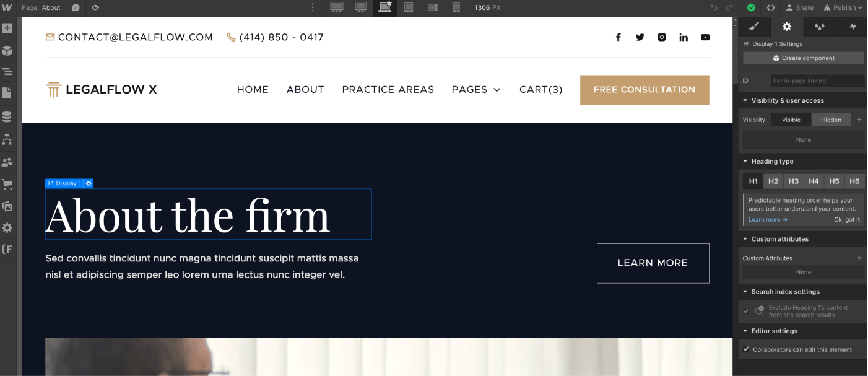Uncheck Collaborators can edit this element
Viewport: 868px width, 376px height.
click(x=746, y=349)
